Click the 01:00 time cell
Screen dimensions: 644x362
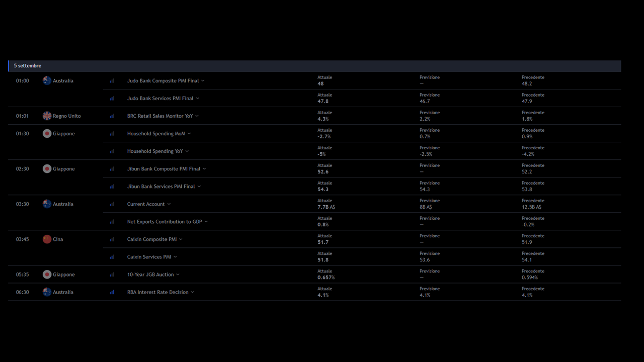pyautogui.click(x=22, y=80)
